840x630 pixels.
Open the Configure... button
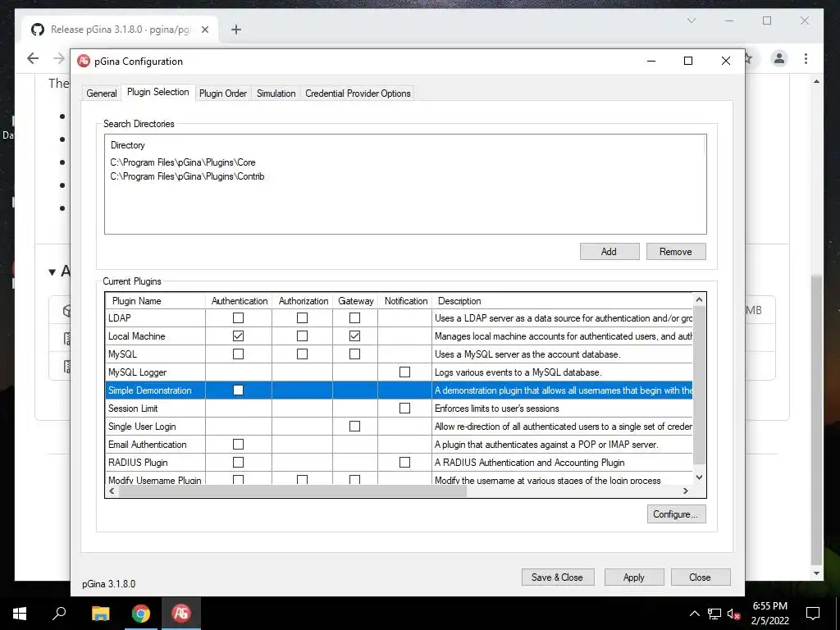coord(676,514)
